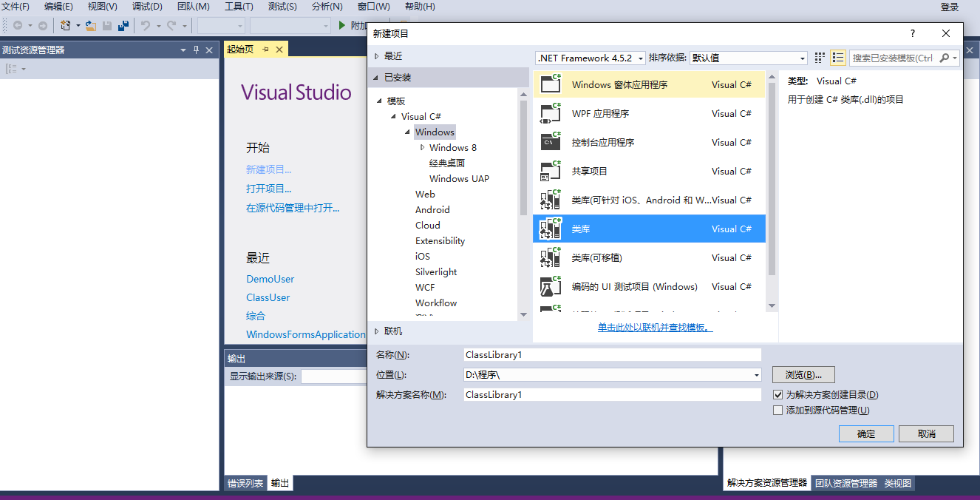Viewport: 980px width, 500px height.
Task: Select 类库(可移植) template icon
Action: [551, 257]
